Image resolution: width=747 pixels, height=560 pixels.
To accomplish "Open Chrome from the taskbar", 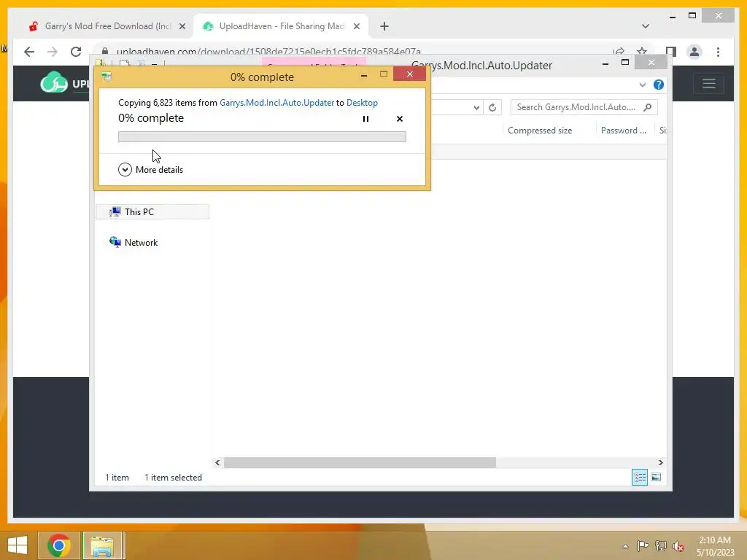I will click(x=58, y=545).
